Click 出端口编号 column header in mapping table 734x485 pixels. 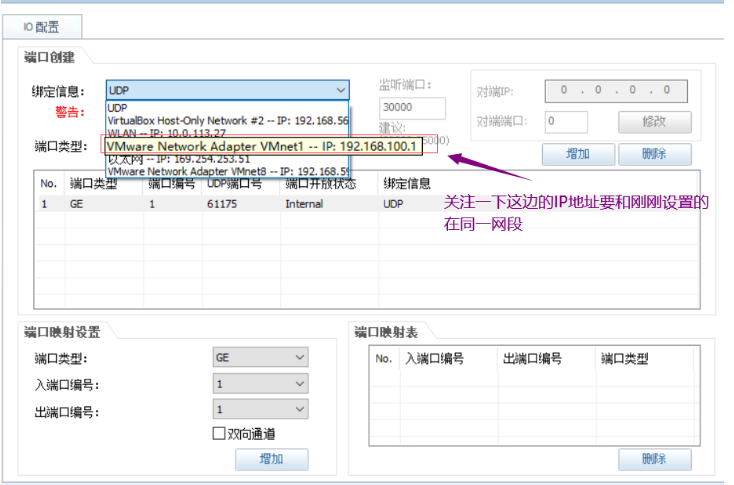(x=532, y=359)
